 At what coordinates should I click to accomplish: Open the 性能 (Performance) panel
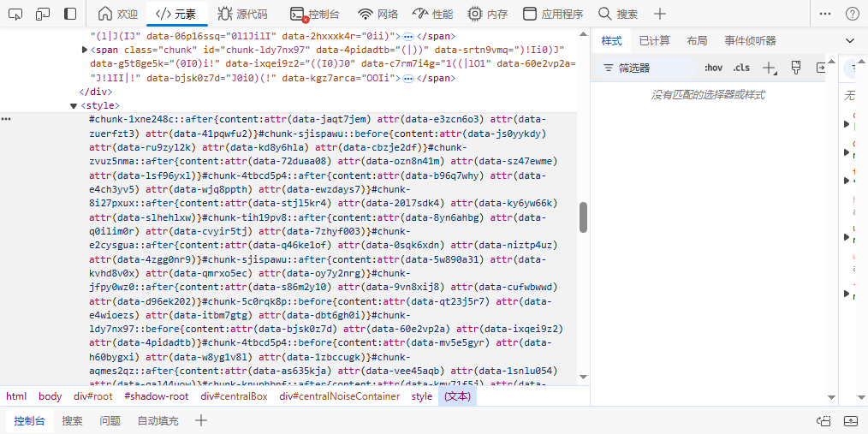click(432, 14)
